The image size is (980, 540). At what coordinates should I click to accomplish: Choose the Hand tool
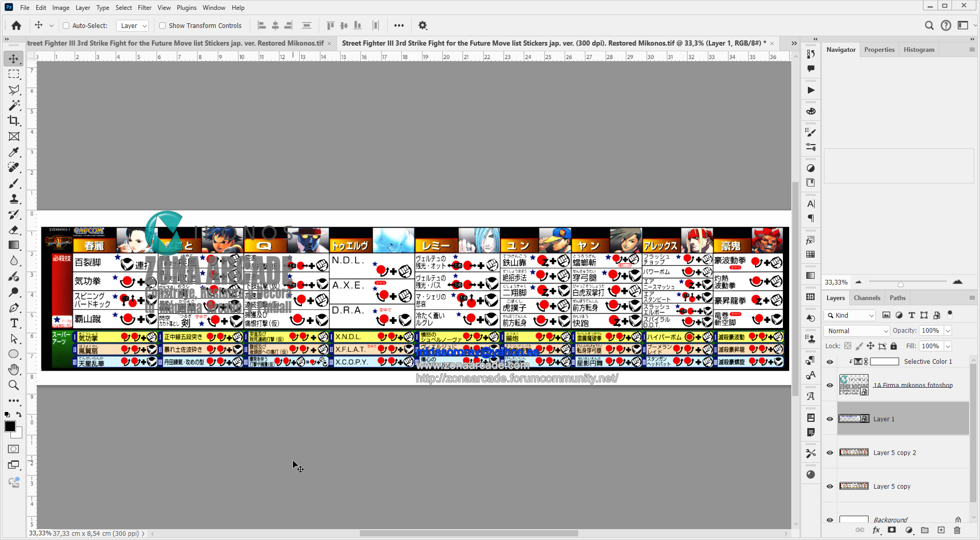14,370
